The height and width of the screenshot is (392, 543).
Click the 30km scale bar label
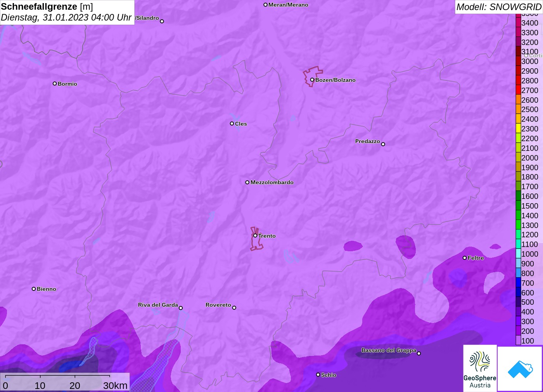coord(115,385)
